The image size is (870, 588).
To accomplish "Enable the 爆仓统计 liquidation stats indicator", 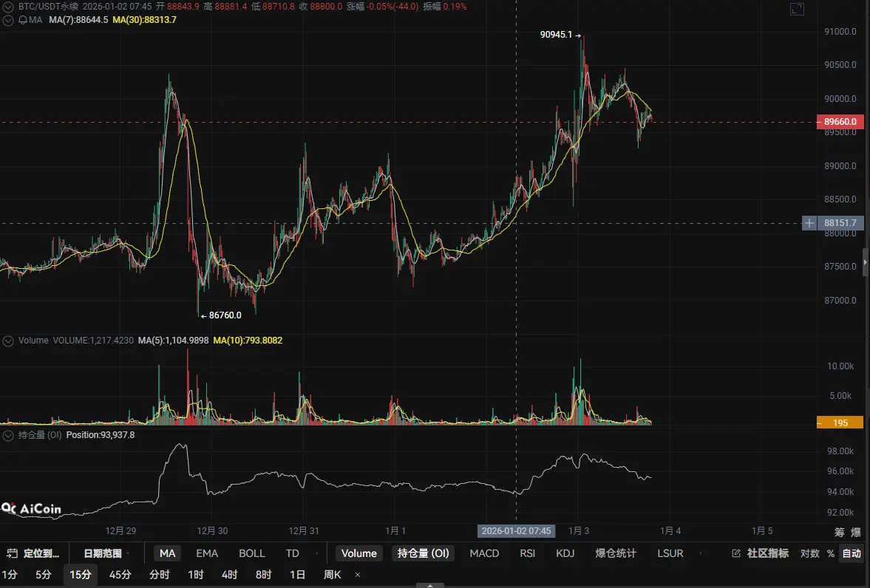I will (615, 553).
